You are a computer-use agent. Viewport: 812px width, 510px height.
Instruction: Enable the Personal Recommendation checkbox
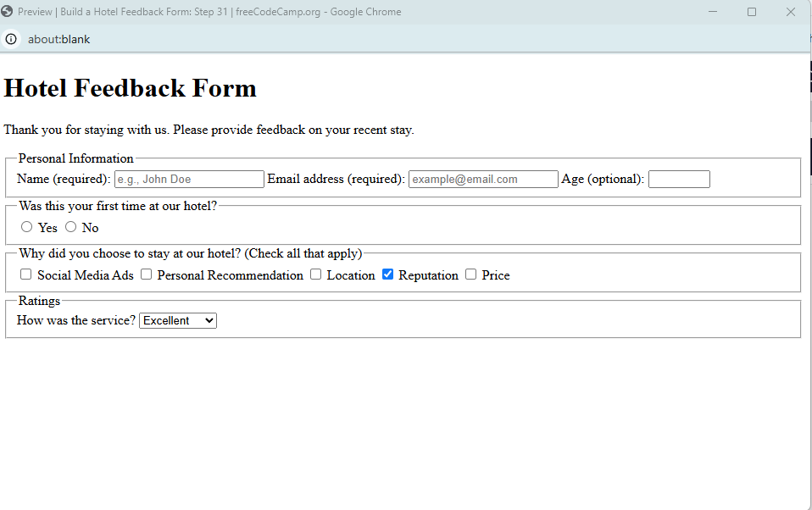[x=147, y=274]
